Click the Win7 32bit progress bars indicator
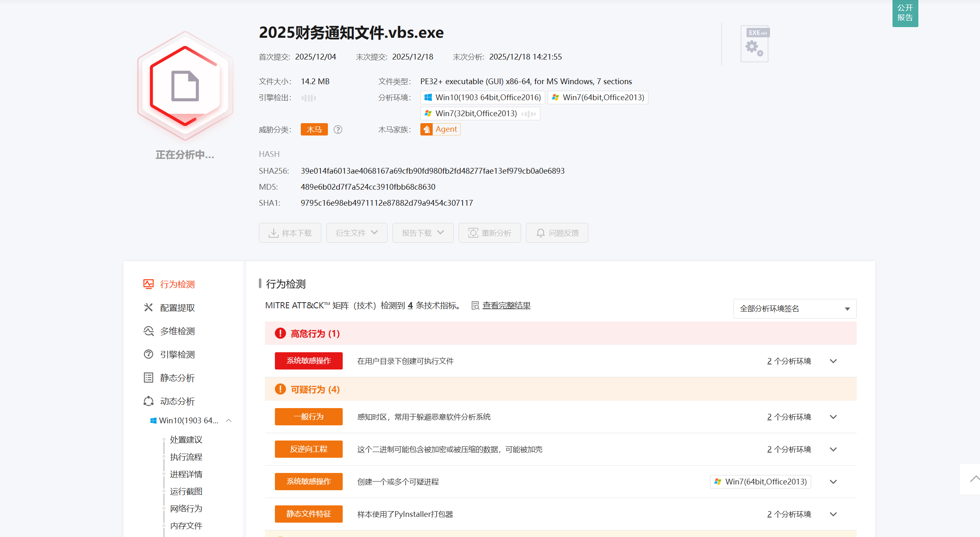This screenshot has width=980, height=537. [x=529, y=114]
